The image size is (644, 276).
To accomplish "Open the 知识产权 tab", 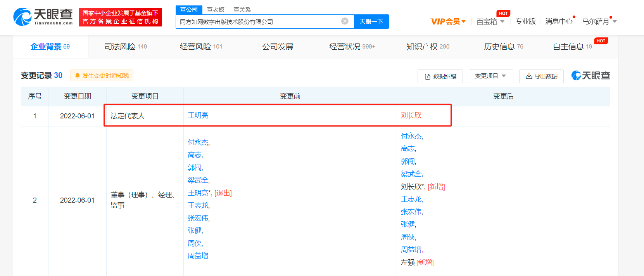I will pyautogui.click(x=428, y=47).
